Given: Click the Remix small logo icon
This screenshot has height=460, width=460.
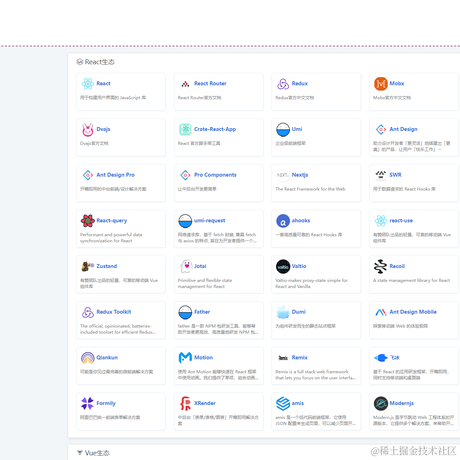Looking at the screenshot, I should click(283, 358).
